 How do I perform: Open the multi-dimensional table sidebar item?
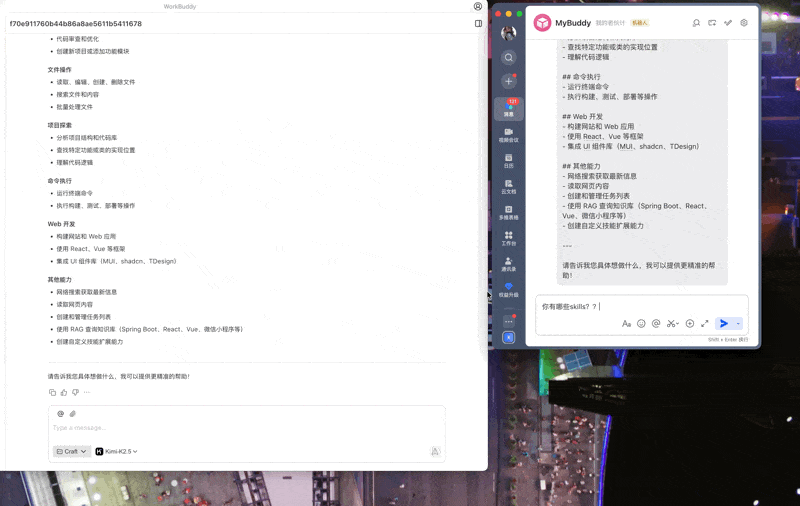coord(509,213)
